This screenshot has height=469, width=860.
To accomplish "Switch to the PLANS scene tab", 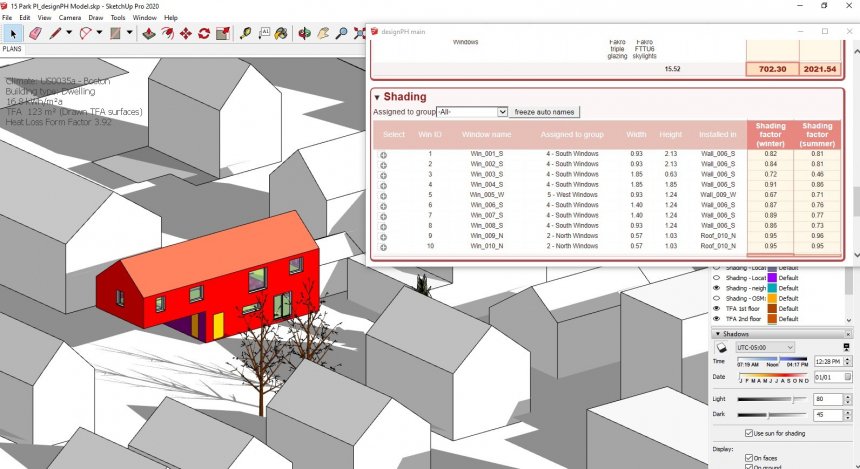I will (x=12, y=49).
